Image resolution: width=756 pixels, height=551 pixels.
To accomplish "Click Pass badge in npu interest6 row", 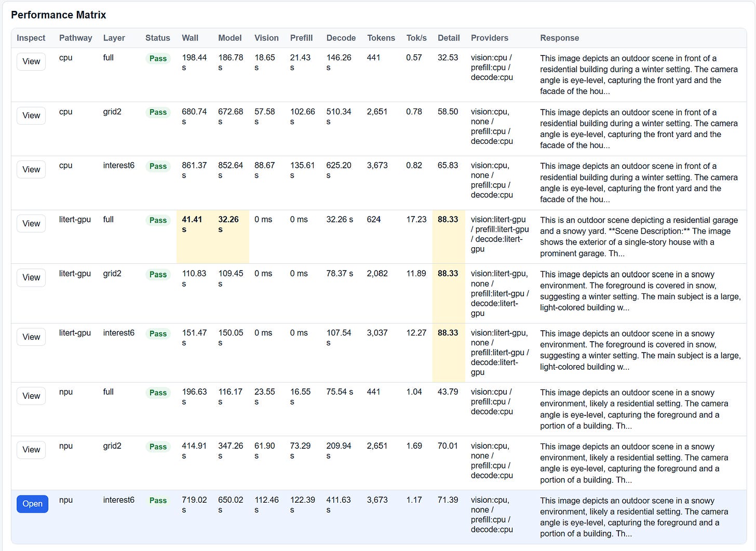I will pos(158,501).
